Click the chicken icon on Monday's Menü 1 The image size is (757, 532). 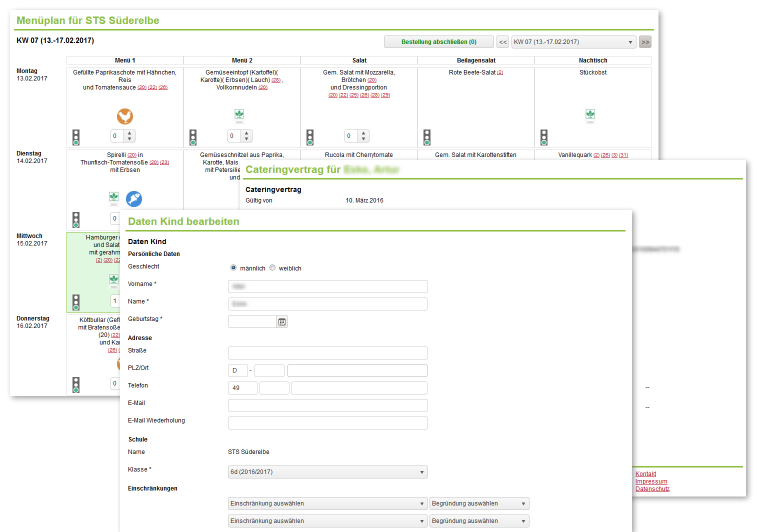click(125, 116)
